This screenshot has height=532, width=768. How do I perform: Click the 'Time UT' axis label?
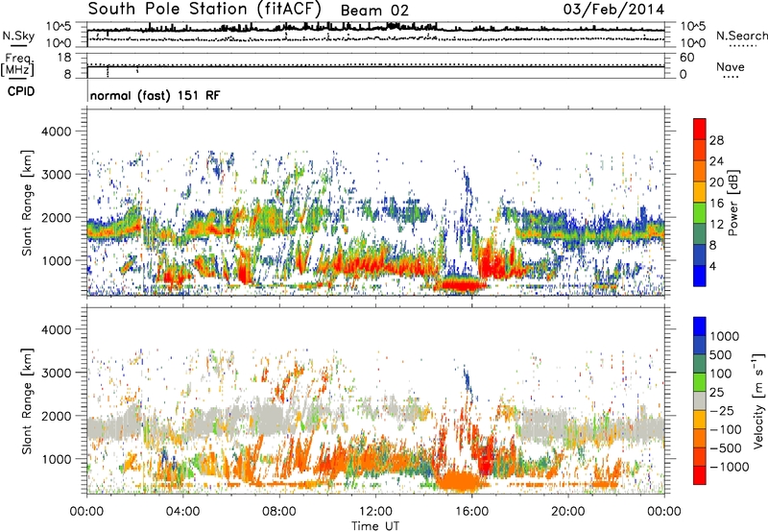[x=375, y=526]
